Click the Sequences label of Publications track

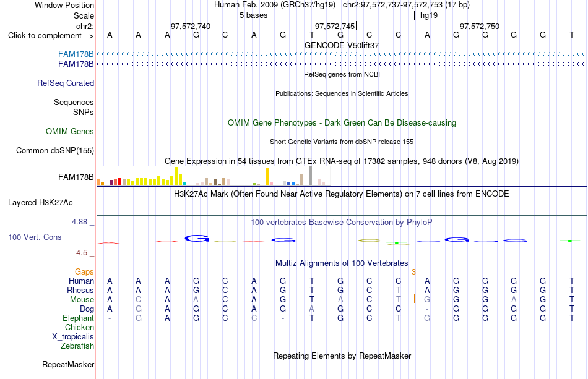click(74, 102)
